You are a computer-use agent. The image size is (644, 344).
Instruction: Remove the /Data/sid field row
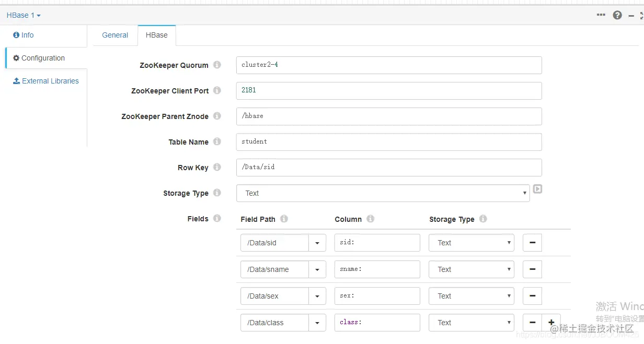532,243
